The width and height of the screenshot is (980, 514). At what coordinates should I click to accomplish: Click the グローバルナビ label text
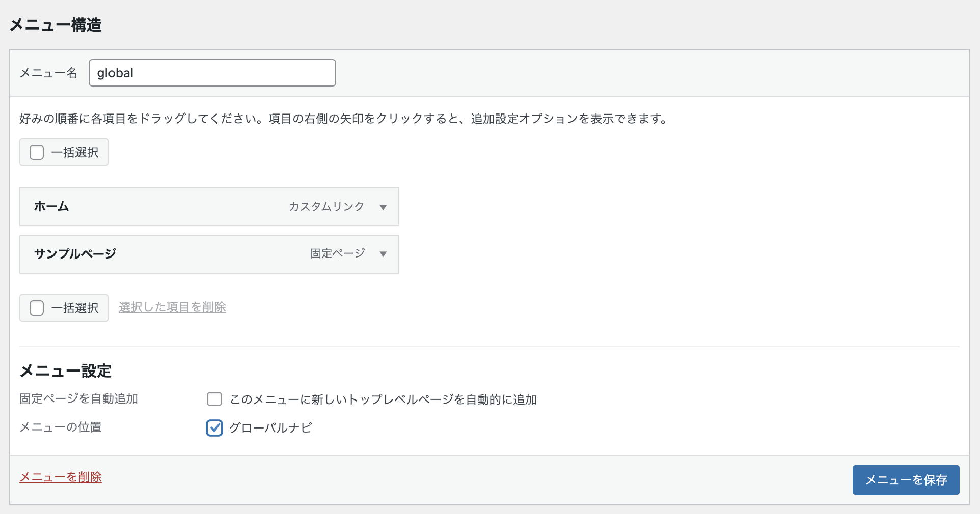270,428
